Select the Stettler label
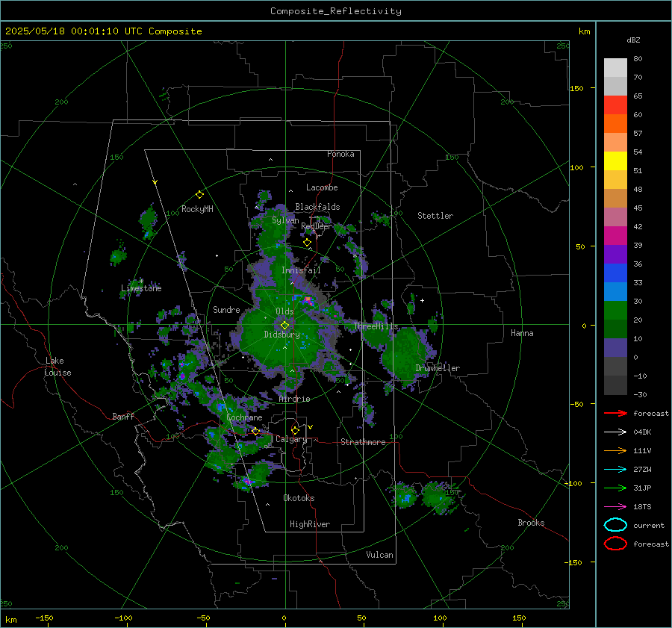This screenshot has height=628, width=672. [435, 216]
